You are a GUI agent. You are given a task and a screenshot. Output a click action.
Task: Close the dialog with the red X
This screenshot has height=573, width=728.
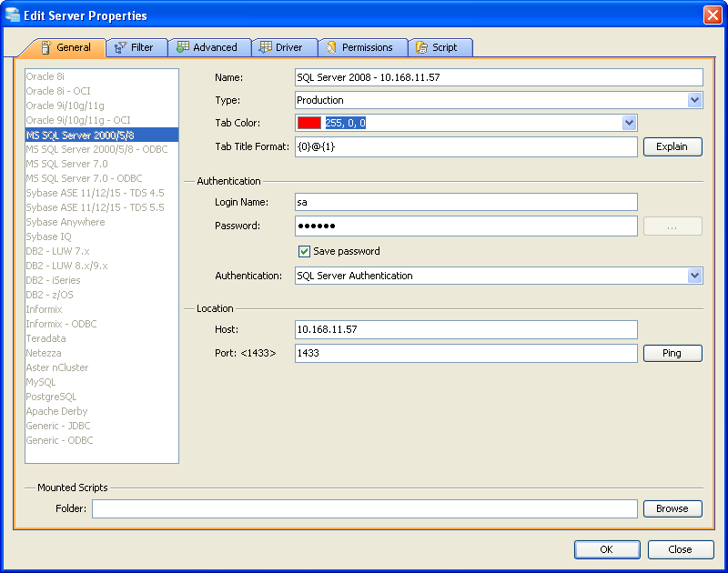point(713,15)
